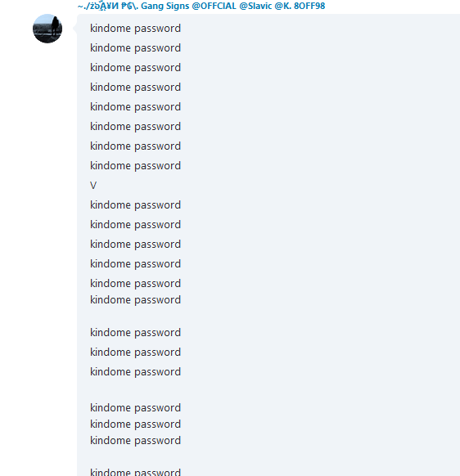The height and width of the screenshot is (476, 460).
Task: Click the stylized symbol prefix of the sender name
Action: point(108,6)
